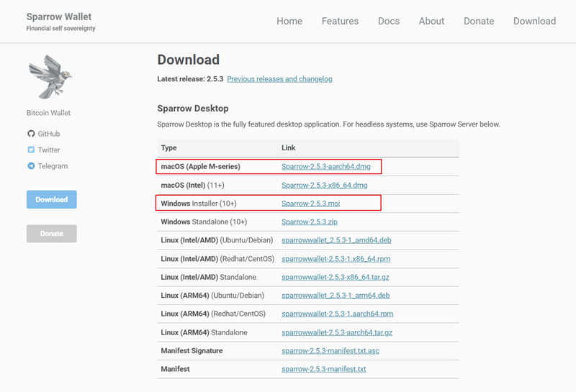
Task: Click 'Linux (ARM64) Standalone' cell
Action: [204, 332]
